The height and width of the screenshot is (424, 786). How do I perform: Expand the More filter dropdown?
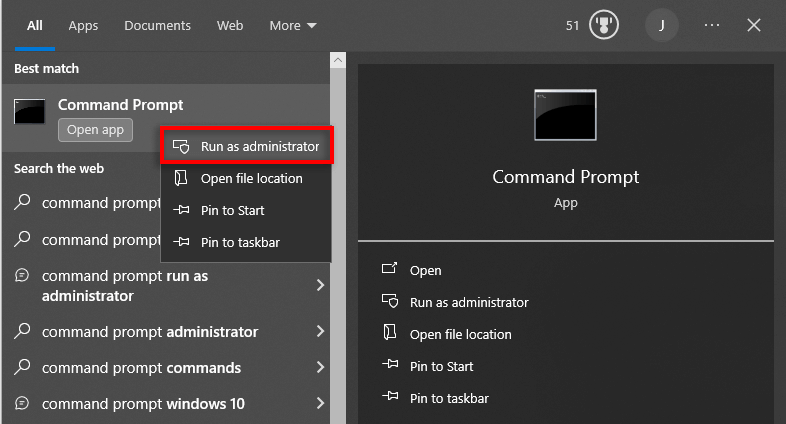pos(293,26)
